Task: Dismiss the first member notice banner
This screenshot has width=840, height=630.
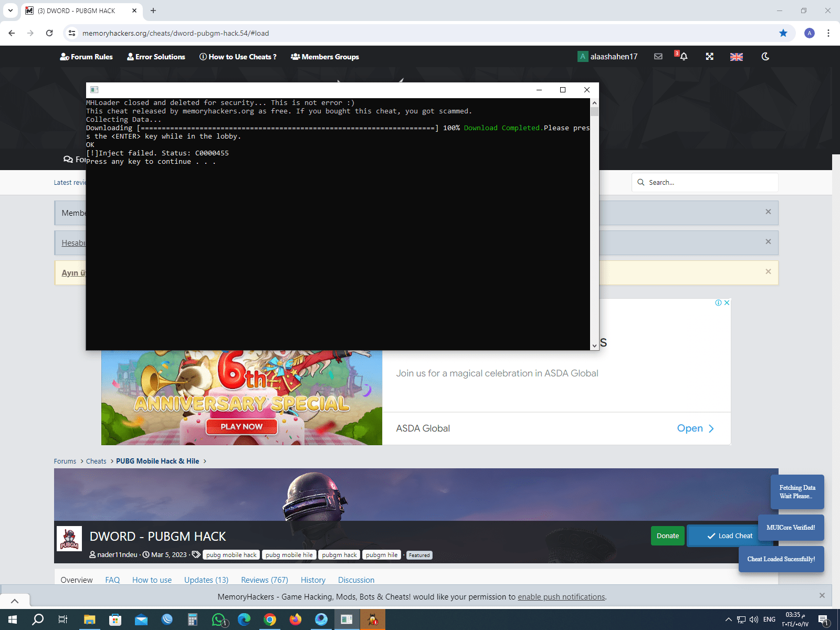Action: [x=768, y=212]
